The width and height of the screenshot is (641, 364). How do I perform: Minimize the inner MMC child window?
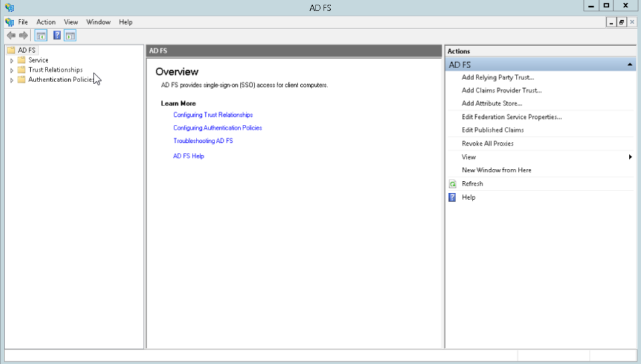(x=611, y=22)
